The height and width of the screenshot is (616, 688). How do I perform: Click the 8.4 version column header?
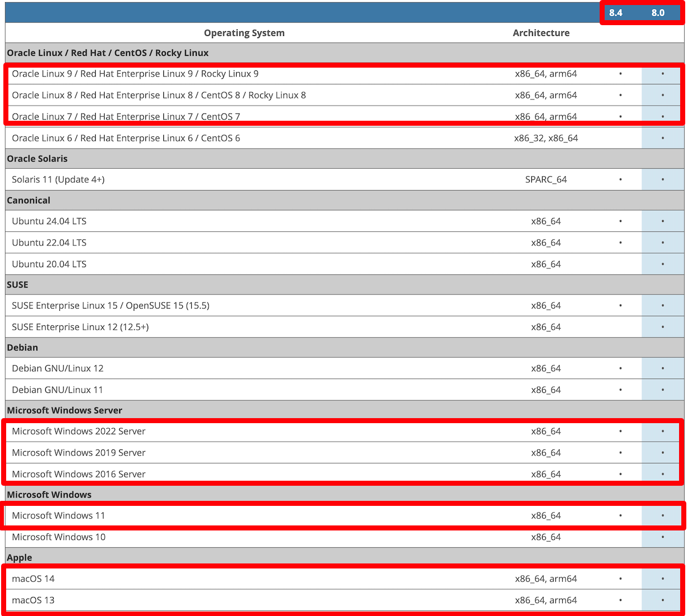[x=616, y=13]
